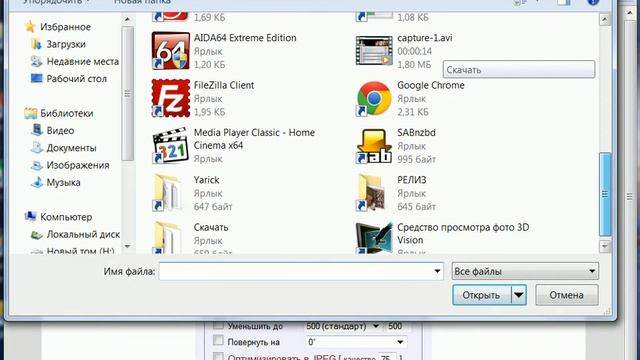This screenshot has height=360, width=640.
Task: Click the JPEG quality 75 field
Action: pos(387,357)
